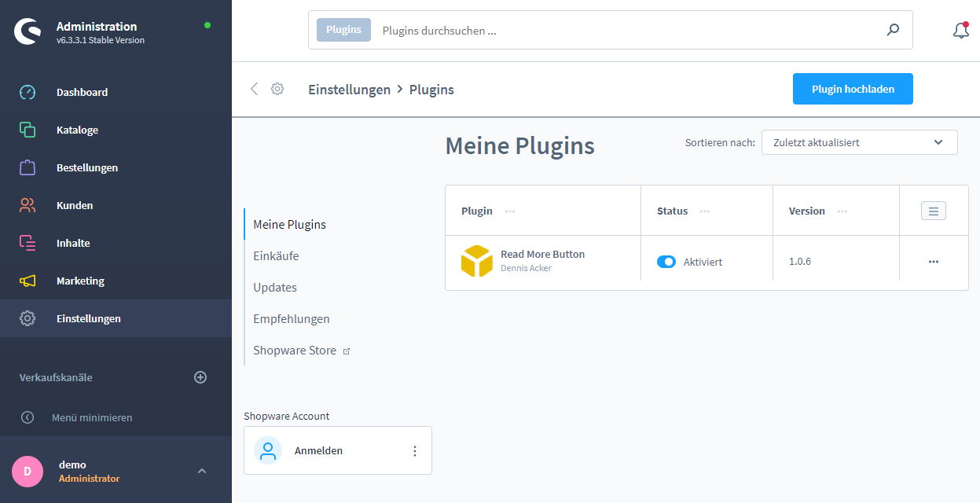Screen dimensions: 980x503
Task: Click the Read More Button plugin icon
Action: [477, 261]
